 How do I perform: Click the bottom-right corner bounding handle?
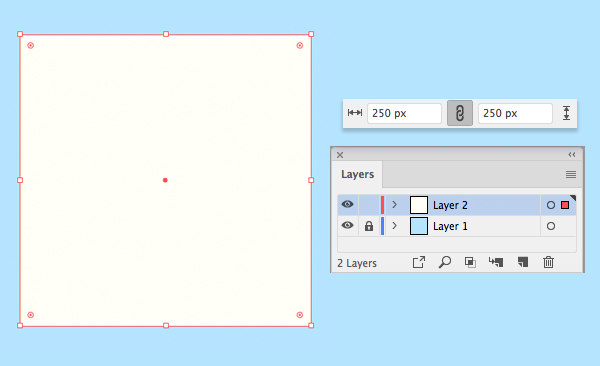(x=311, y=325)
